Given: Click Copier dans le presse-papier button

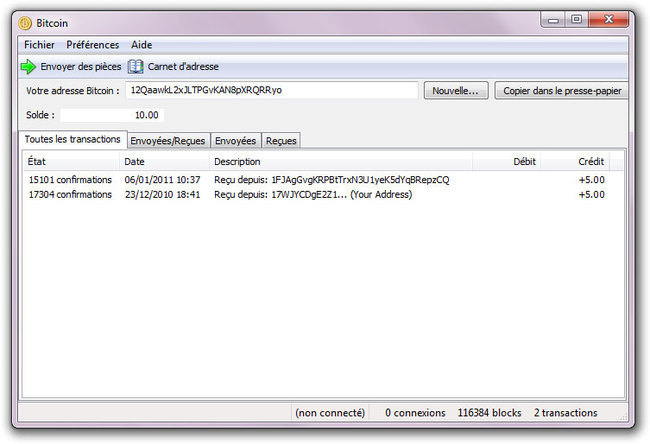Looking at the screenshot, I should (x=562, y=91).
